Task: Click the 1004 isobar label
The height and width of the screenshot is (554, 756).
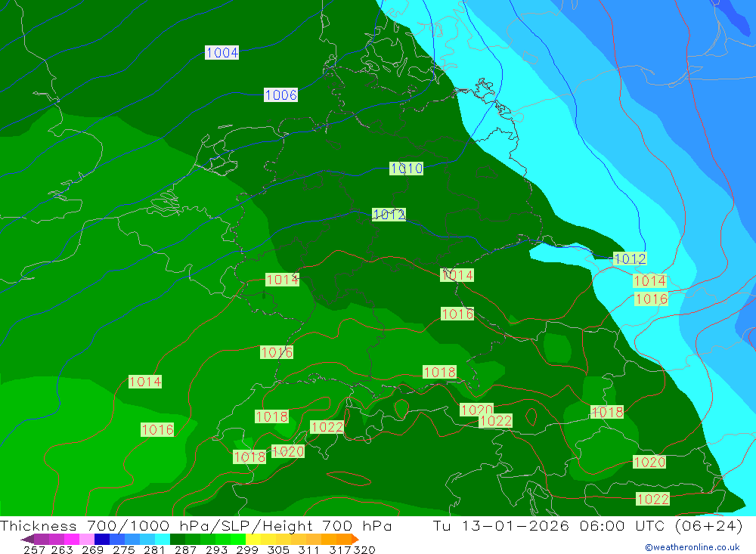Action: (222, 52)
